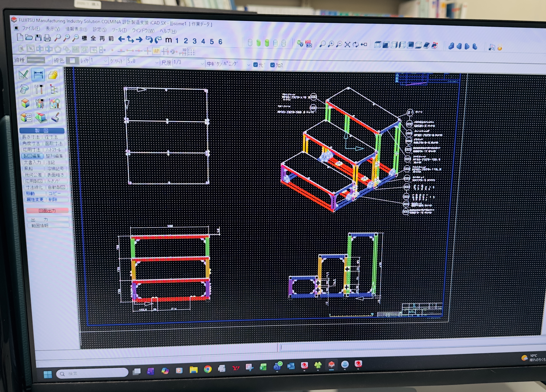The image size is (546, 392).
Task: Open file with the folder icon
Action: (29, 37)
